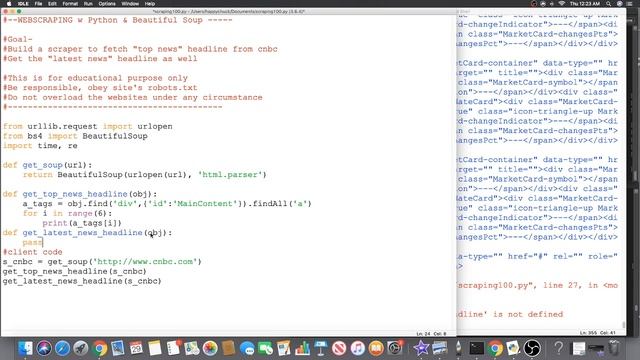Open the Maps app in dock
Viewport: 640px width, 360px height.
tap(192, 349)
